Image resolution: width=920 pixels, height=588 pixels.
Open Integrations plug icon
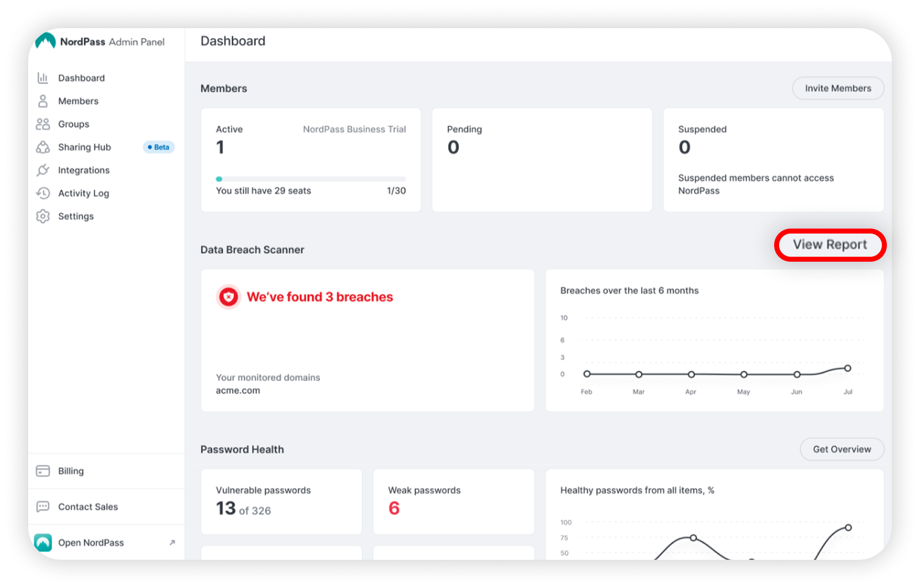[43, 170]
